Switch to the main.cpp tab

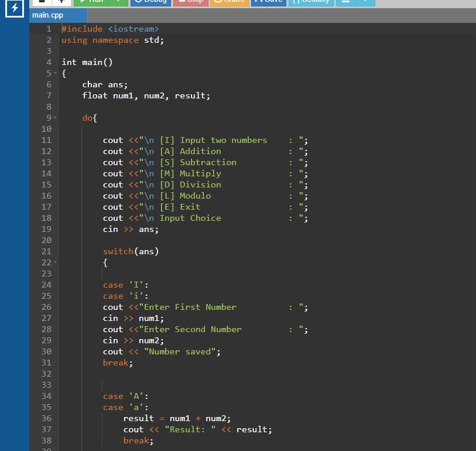(48, 16)
